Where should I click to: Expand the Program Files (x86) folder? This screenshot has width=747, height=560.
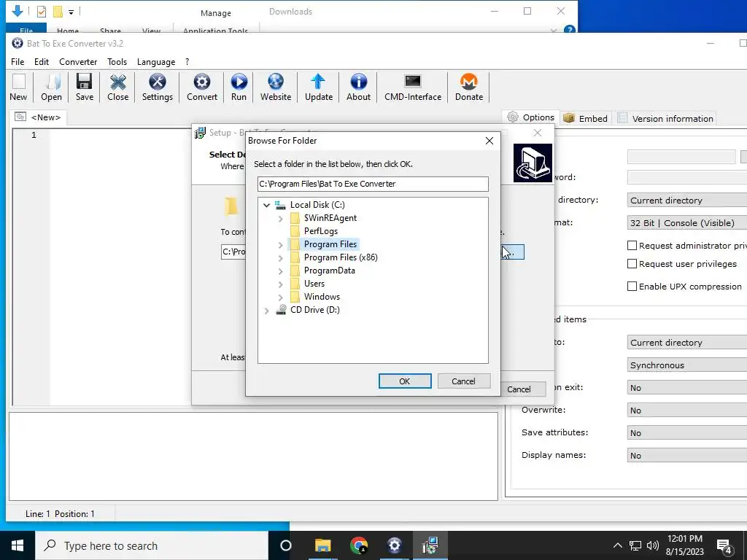point(281,258)
